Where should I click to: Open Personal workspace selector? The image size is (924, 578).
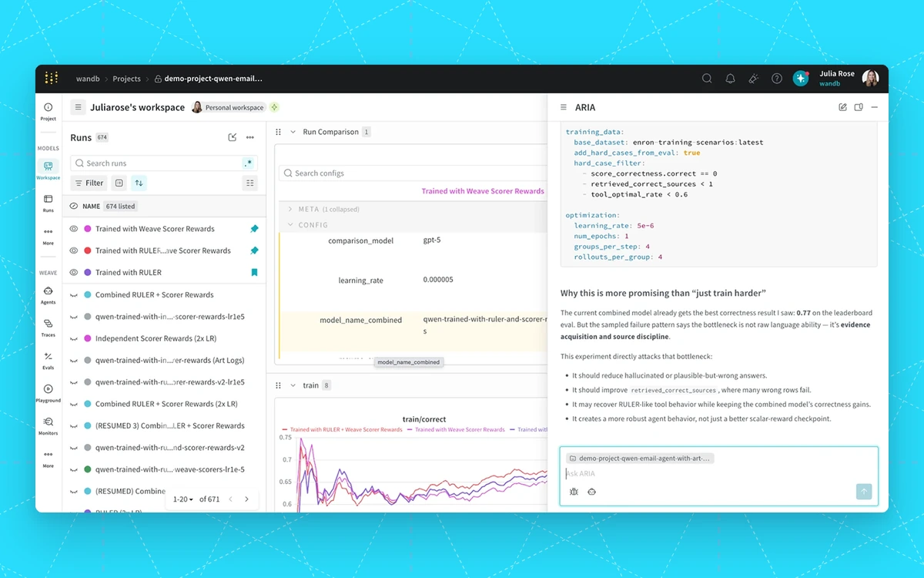click(228, 107)
